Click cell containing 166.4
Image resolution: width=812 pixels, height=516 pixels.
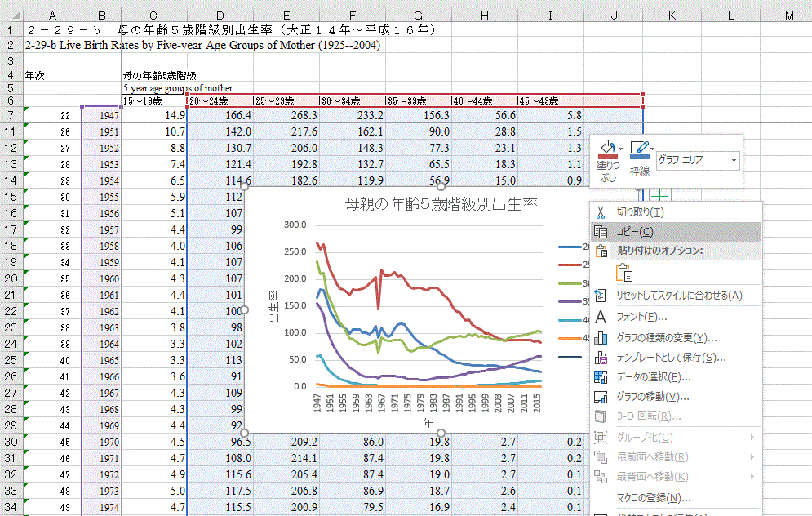[220, 115]
